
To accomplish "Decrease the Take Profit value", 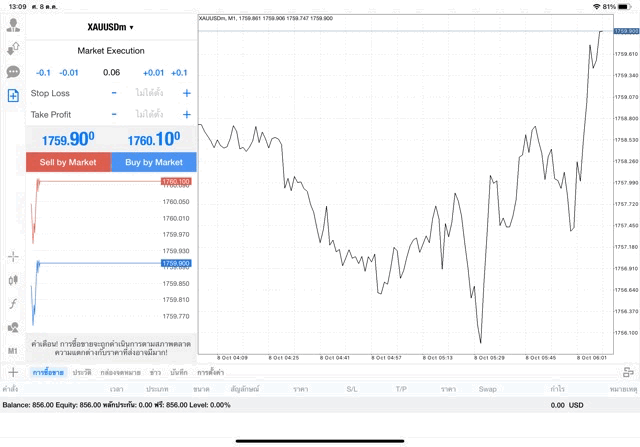I will click(x=114, y=115).
